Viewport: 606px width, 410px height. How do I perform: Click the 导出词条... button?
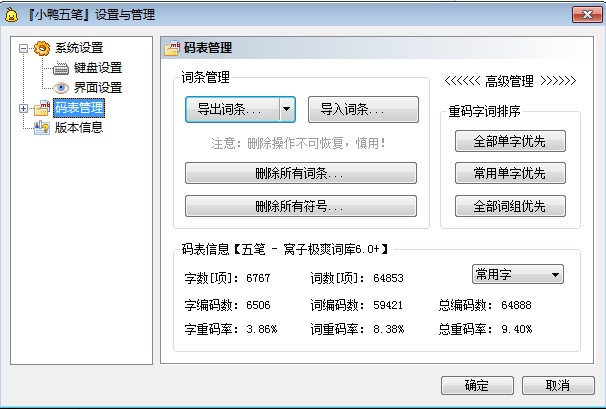coord(232,109)
